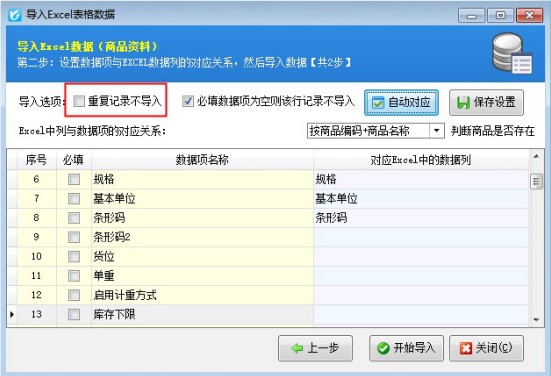
Task: Select data item name 规格
Action: point(202,179)
